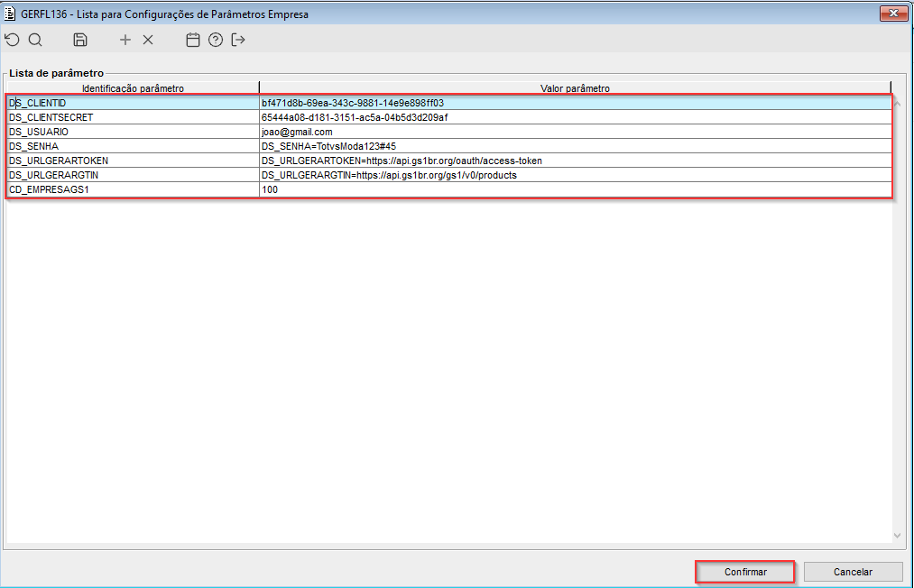The width and height of the screenshot is (914, 588).
Task: Close the GERFL136 window
Action: (893, 13)
